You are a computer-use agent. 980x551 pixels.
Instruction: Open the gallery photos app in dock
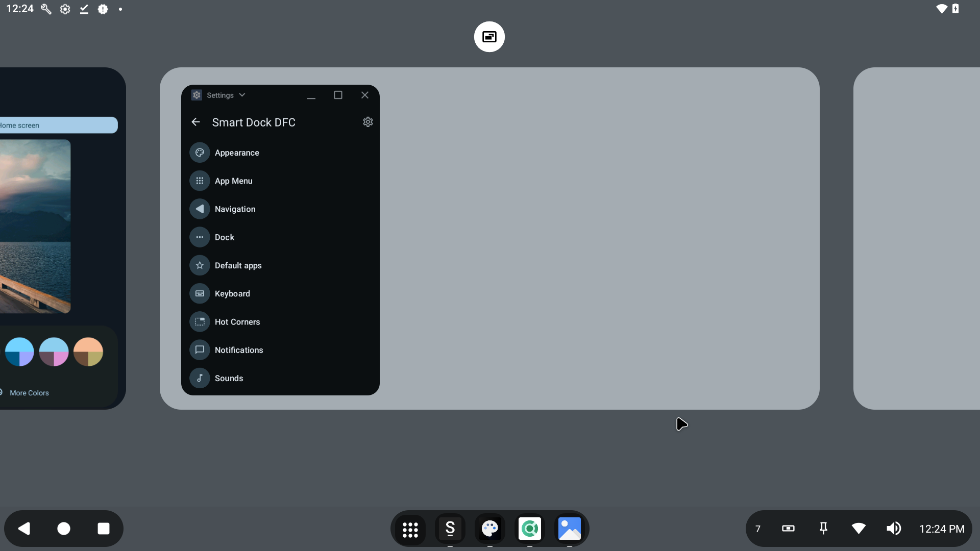point(569,529)
